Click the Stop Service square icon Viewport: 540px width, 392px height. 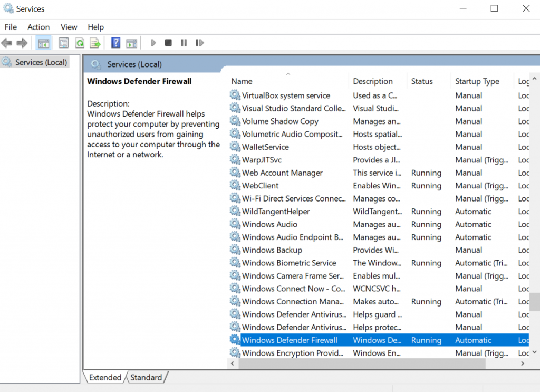point(168,43)
